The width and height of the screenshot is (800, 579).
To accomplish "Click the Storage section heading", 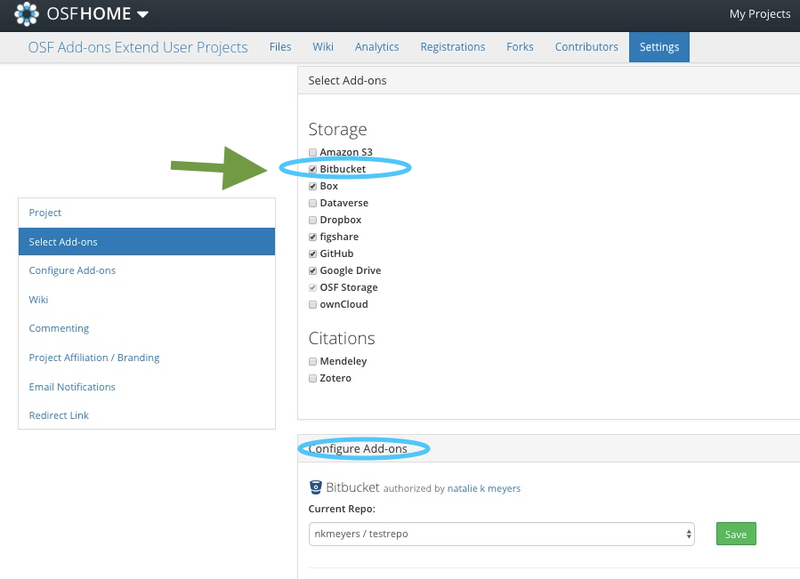I will 337,130.
